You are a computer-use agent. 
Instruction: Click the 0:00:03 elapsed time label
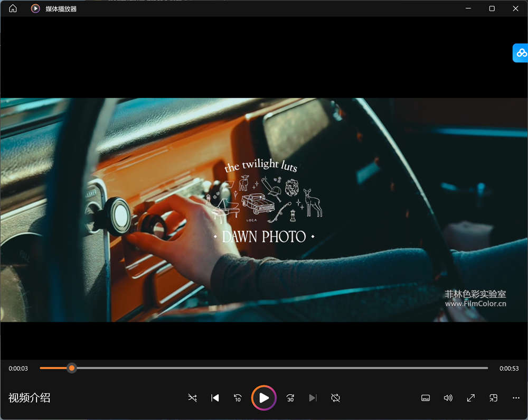[18, 368]
